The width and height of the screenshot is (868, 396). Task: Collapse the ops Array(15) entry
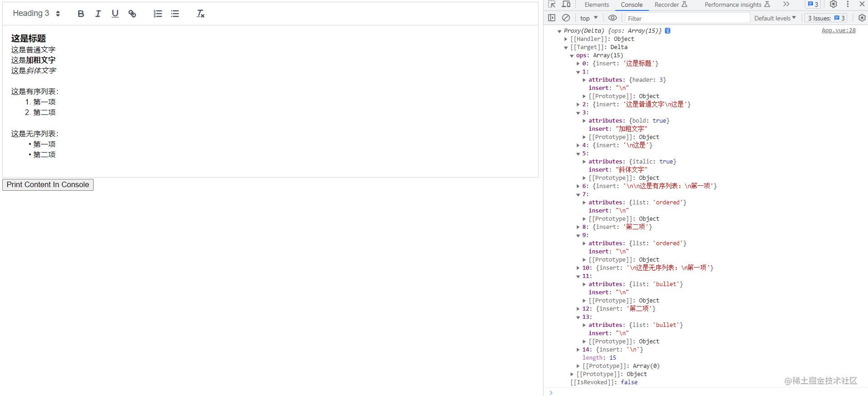(572, 55)
